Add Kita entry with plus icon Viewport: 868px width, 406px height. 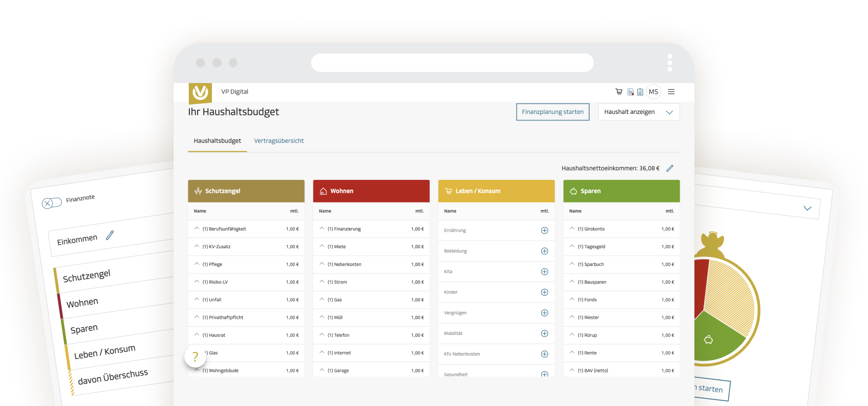point(544,272)
